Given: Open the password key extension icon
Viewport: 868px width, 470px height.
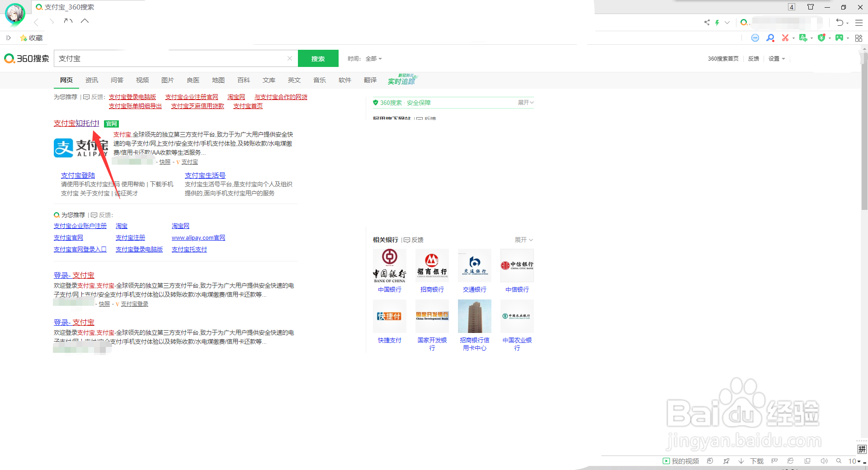Looking at the screenshot, I should pos(770,38).
